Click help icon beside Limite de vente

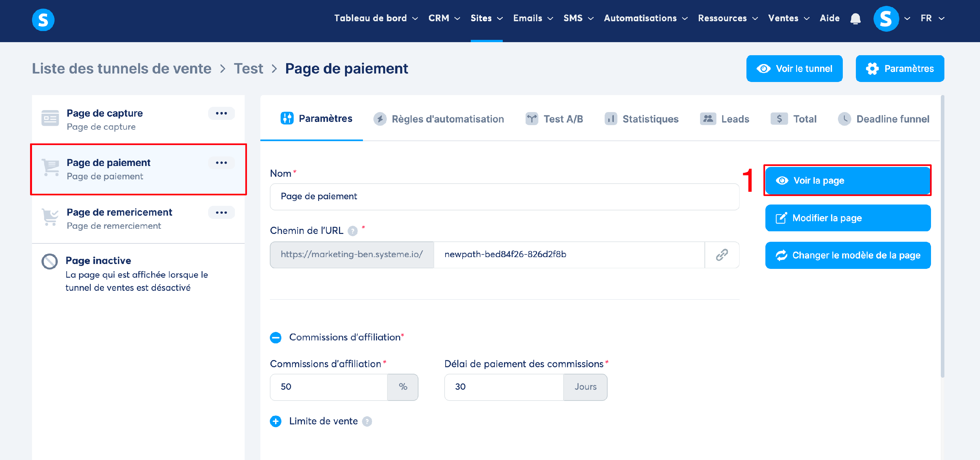click(367, 421)
